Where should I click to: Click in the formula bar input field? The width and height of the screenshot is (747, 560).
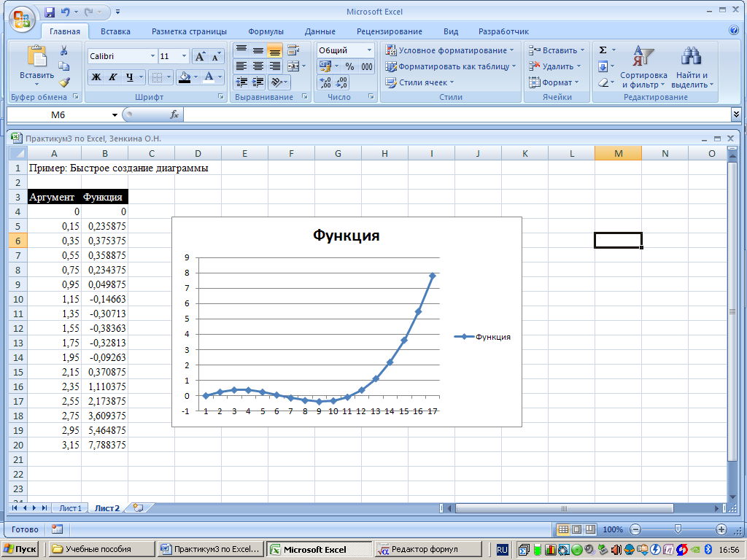click(x=457, y=114)
